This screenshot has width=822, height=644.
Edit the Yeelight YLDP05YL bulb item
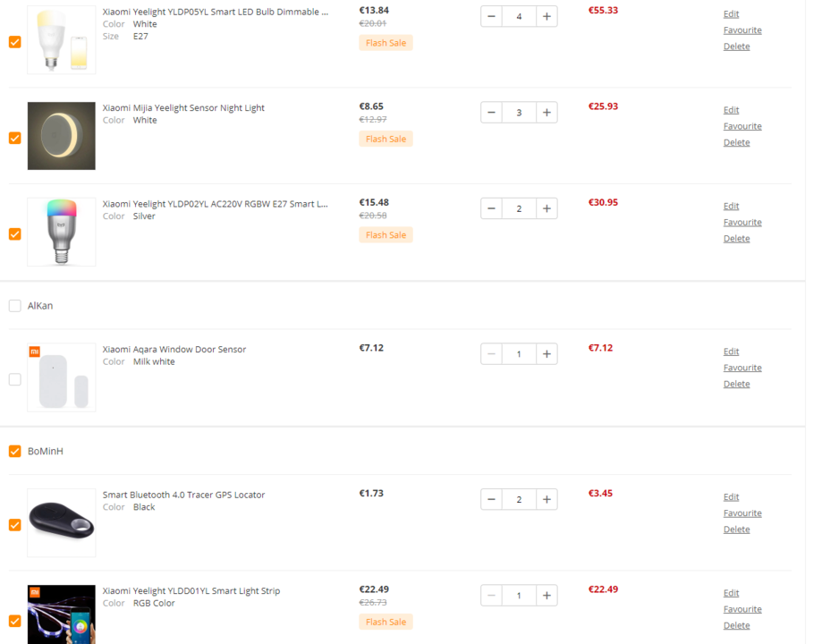(x=731, y=14)
